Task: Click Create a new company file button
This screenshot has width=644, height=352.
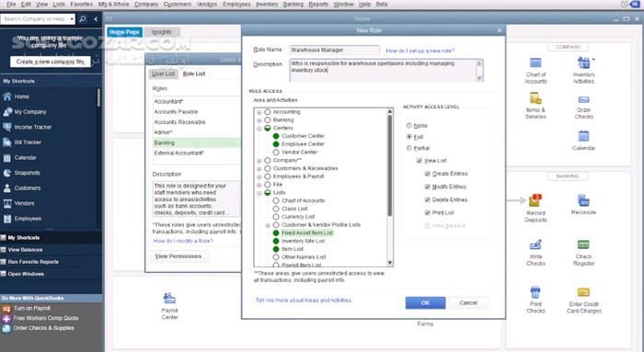Action: [x=50, y=62]
